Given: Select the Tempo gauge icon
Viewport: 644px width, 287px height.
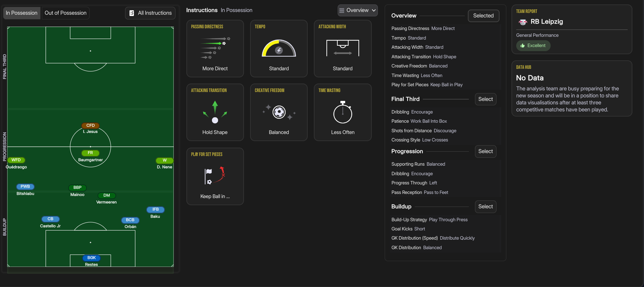Looking at the screenshot, I should [279, 48].
